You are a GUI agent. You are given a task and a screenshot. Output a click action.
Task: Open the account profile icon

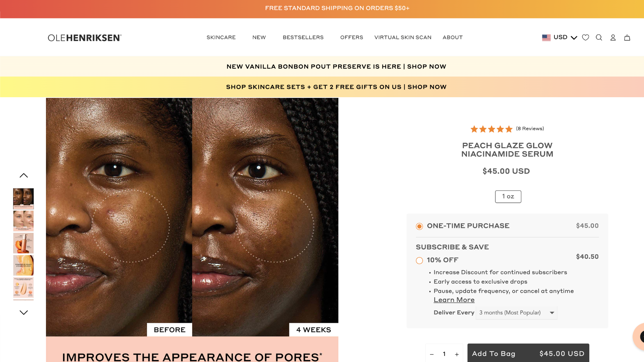(613, 38)
